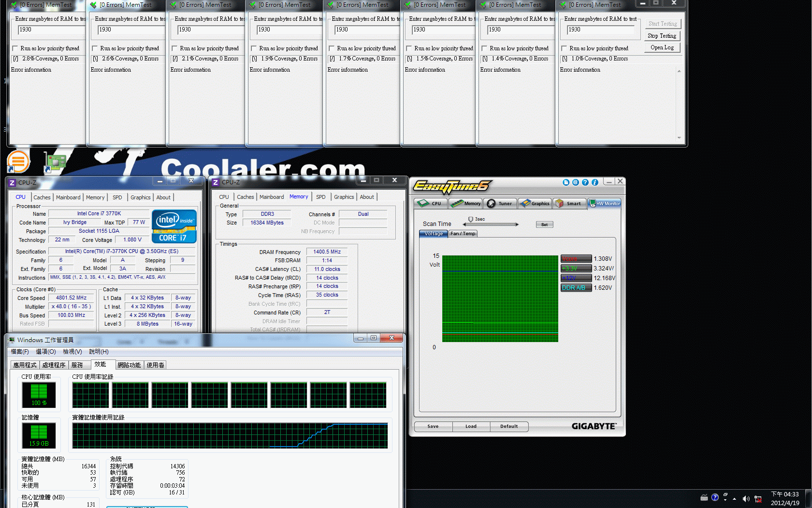The image size is (812, 508).
Task: Open the EasyTune6 Memory tab
Action: (465, 204)
